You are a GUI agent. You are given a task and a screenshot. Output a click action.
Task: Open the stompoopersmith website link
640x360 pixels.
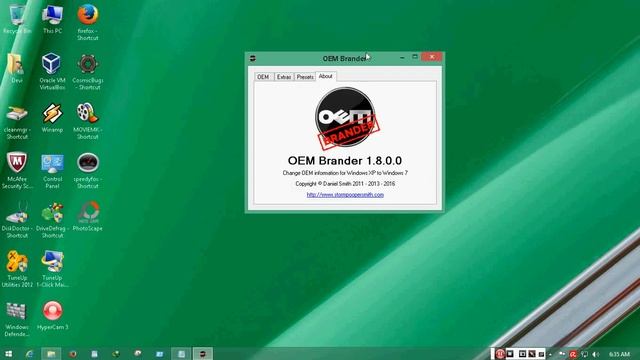(345, 195)
